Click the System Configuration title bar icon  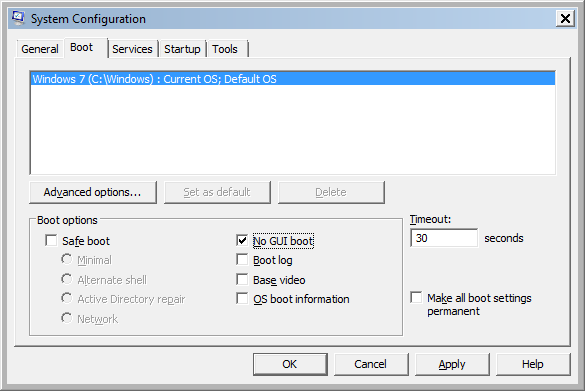coord(18,18)
